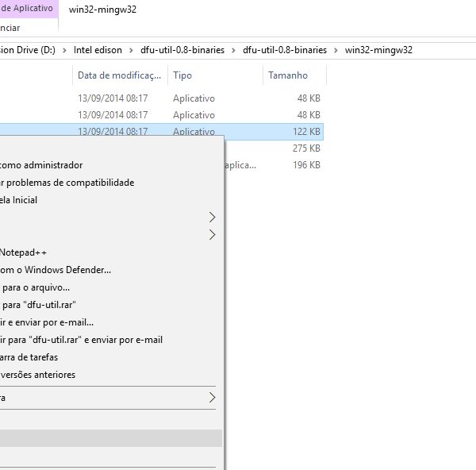Scan the file with Windows Defender
The height and width of the screenshot is (470, 476).
point(56,270)
